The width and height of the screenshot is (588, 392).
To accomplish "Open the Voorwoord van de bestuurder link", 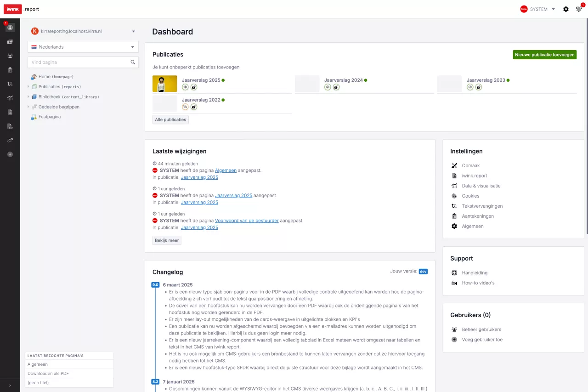I will pyautogui.click(x=247, y=221).
